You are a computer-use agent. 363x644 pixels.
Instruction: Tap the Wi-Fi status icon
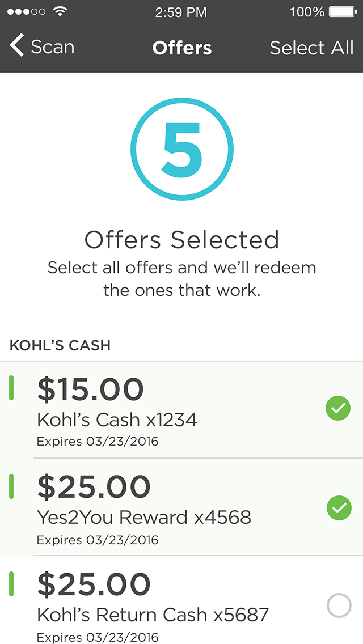point(61,12)
